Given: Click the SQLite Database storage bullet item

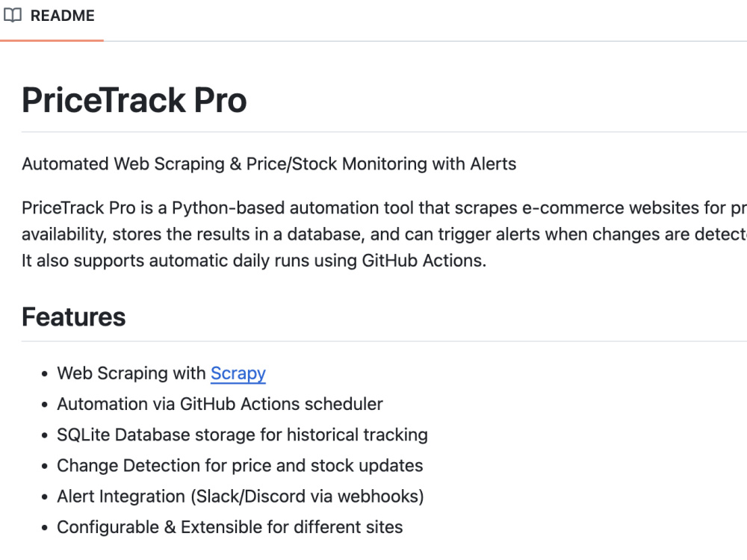Looking at the screenshot, I should pyautogui.click(x=243, y=435).
